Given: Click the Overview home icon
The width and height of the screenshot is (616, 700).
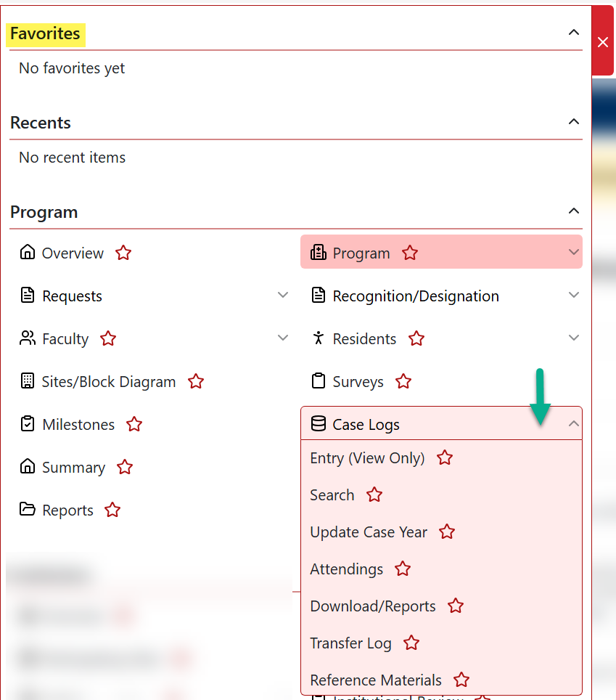Looking at the screenshot, I should click(x=28, y=252).
